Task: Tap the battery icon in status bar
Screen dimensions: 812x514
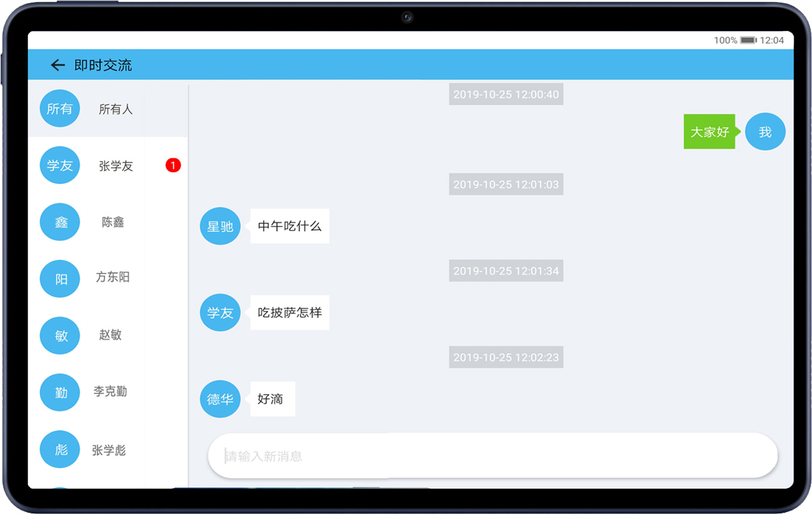Action: [x=748, y=41]
